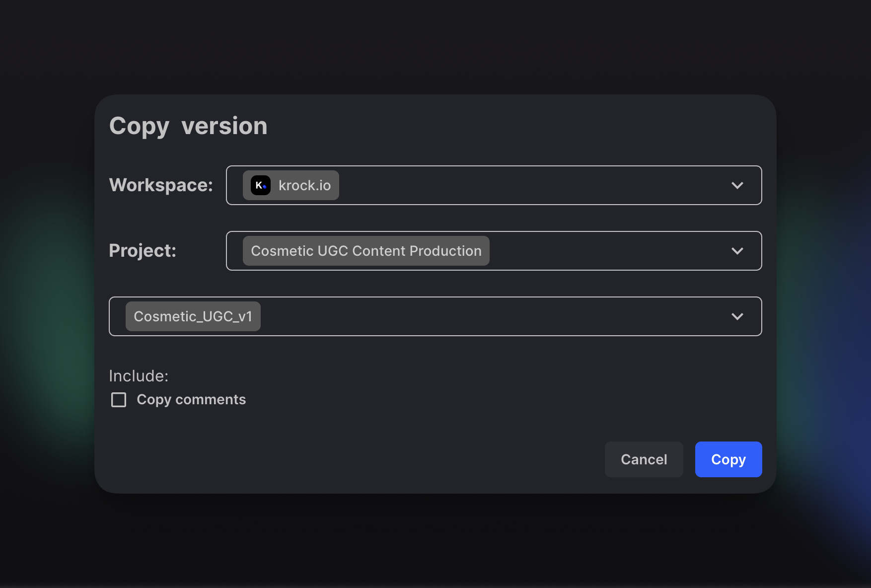
Task: Select the krock.io workspace chip
Action: pos(291,185)
